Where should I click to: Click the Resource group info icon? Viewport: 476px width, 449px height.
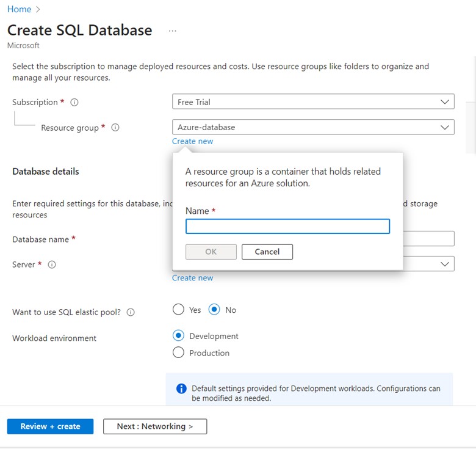pos(115,128)
